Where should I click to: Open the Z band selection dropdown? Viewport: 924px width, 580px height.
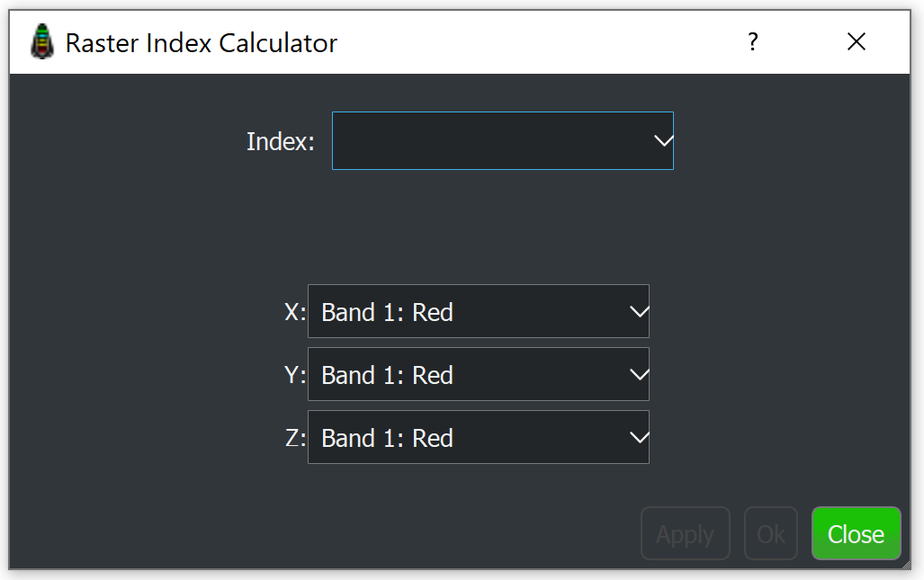tap(468, 438)
